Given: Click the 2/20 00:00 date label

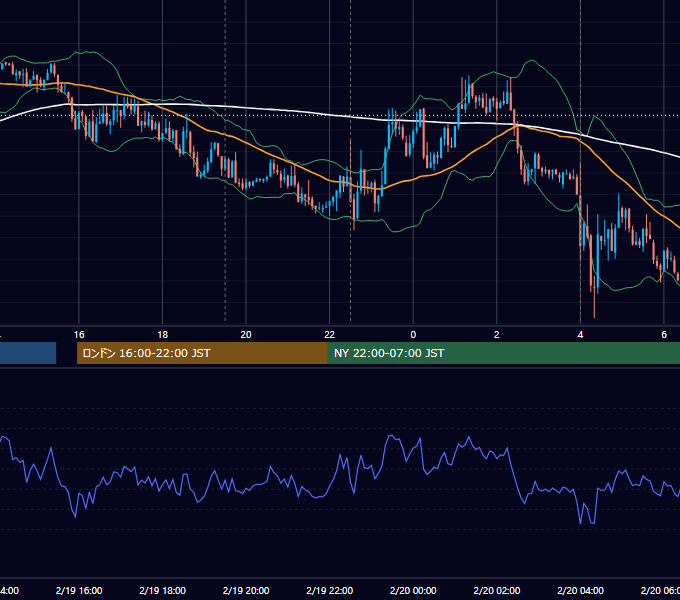Looking at the screenshot, I should [413, 590].
